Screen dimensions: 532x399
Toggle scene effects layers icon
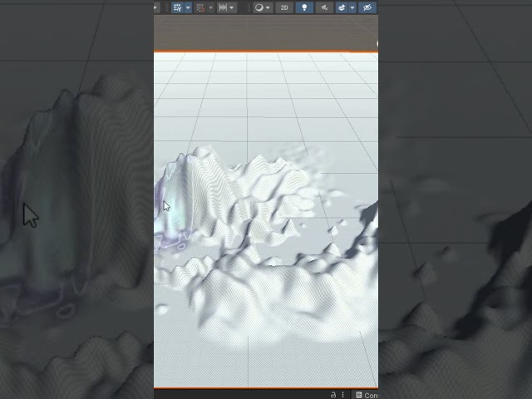click(x=342, y=7)
